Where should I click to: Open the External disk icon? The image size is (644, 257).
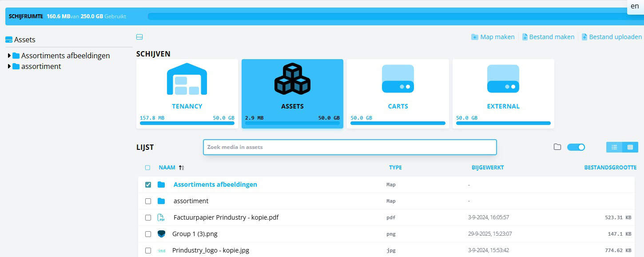(x=503, y=78)
